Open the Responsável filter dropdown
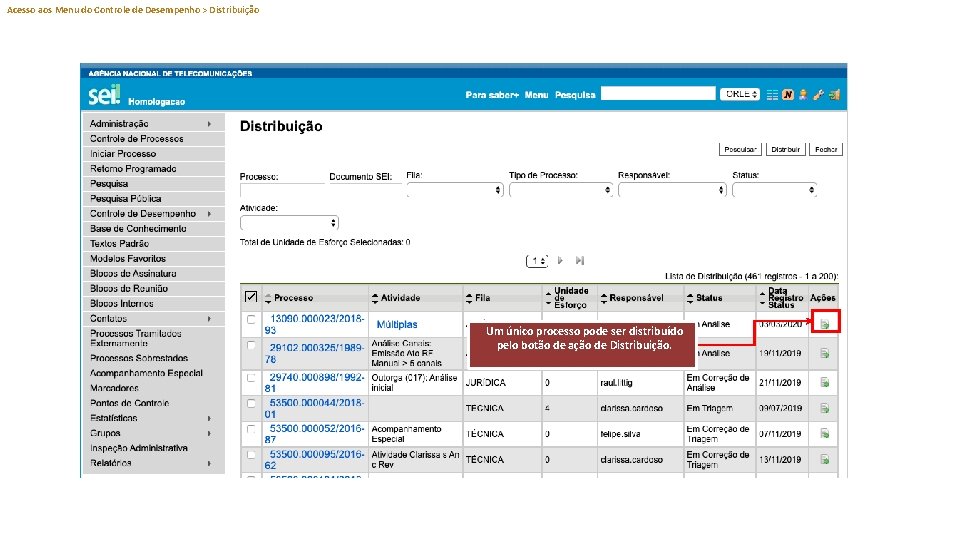Viewport: 960px width, 540px height. tap(672, 190)
